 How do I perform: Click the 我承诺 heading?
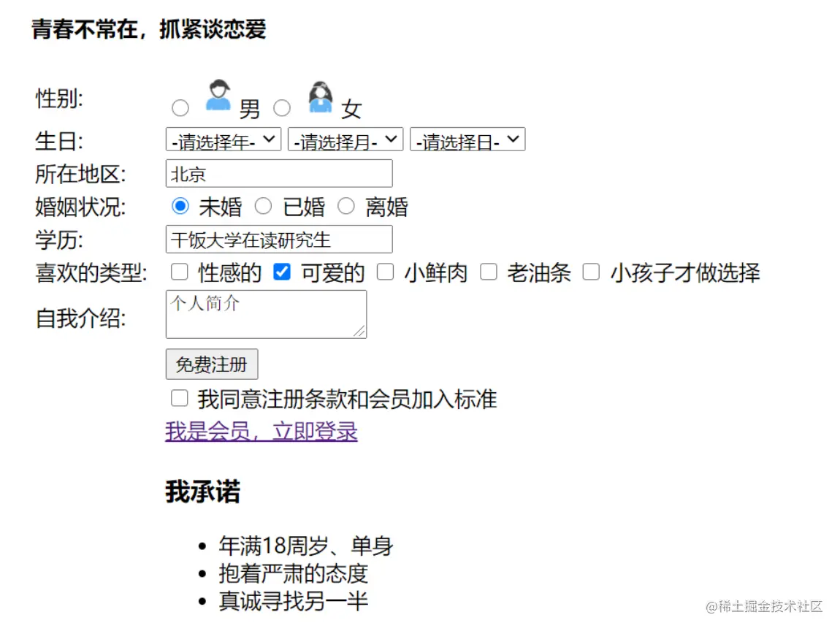tap(203, 492)
